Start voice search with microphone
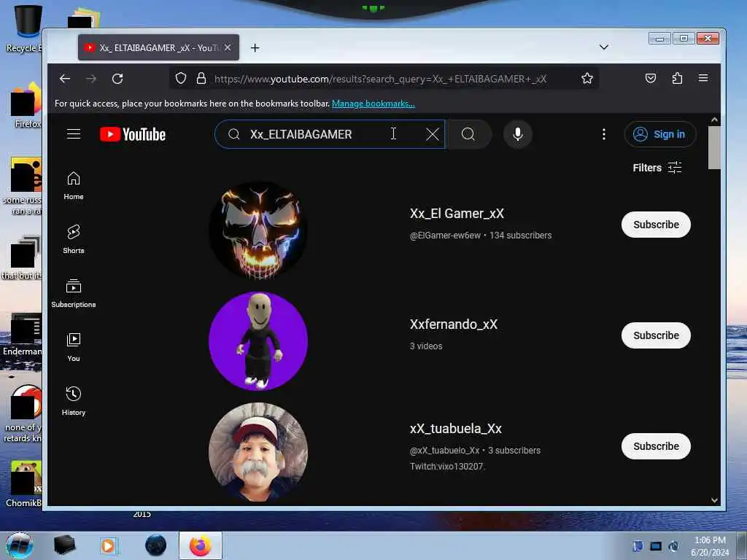747x560 pixels. [x=518, y=134]
